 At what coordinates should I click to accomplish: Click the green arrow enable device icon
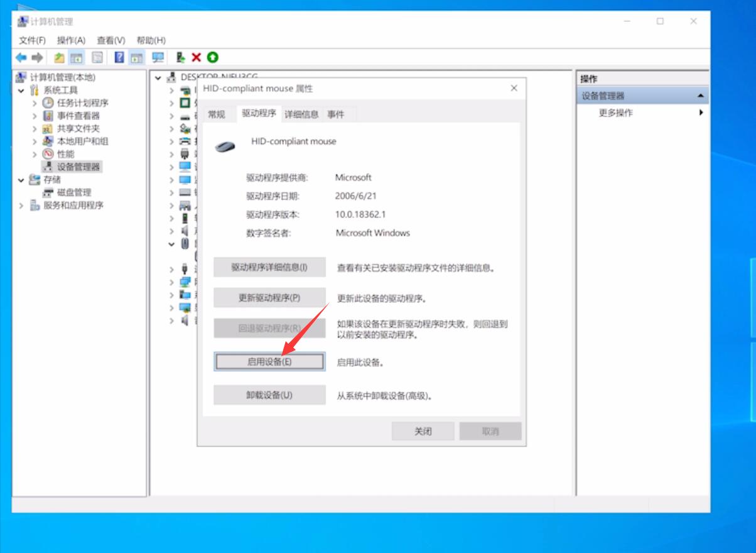click(x=213, y=58)
